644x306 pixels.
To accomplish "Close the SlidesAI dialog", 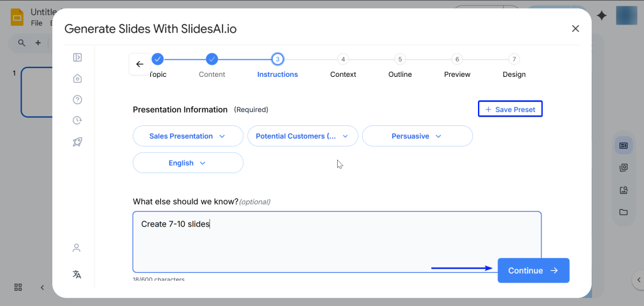I will (575, 28).
